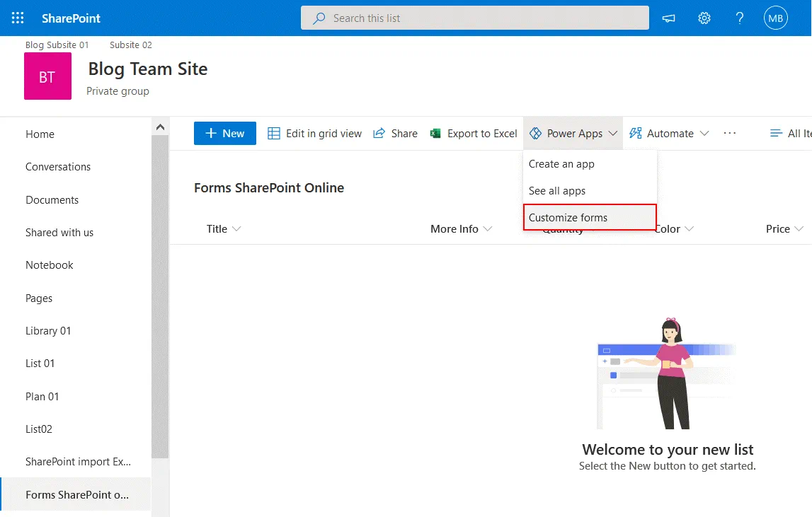Viewport: 812px width, 517px height.
Task: Expand the Automate dropdown
Action: coord(669,134)
